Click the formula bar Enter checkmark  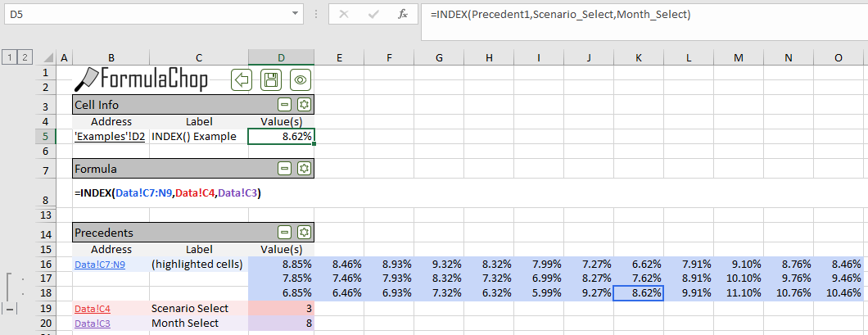373,14
